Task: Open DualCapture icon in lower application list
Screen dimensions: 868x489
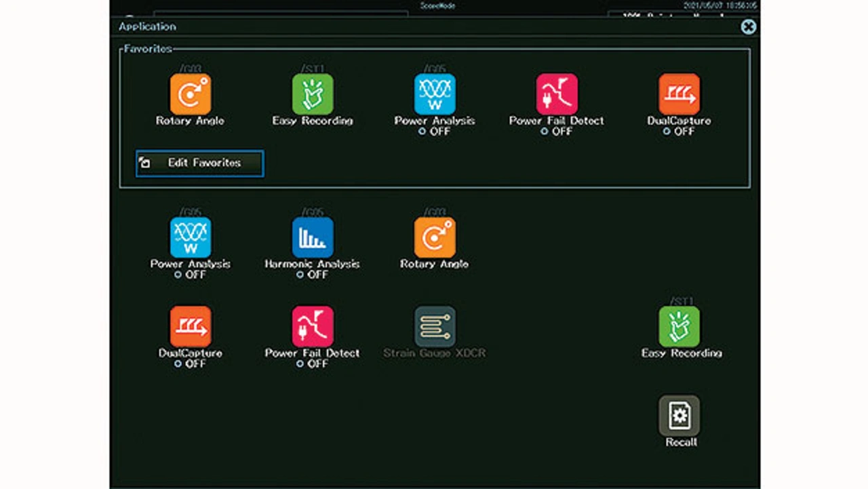Action: click(x=191, y=327)
